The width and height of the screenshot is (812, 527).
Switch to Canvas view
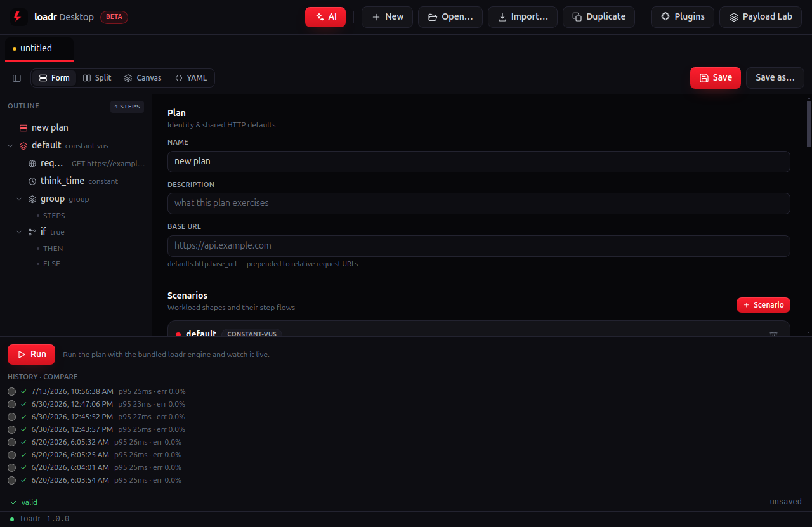(143, 78)
